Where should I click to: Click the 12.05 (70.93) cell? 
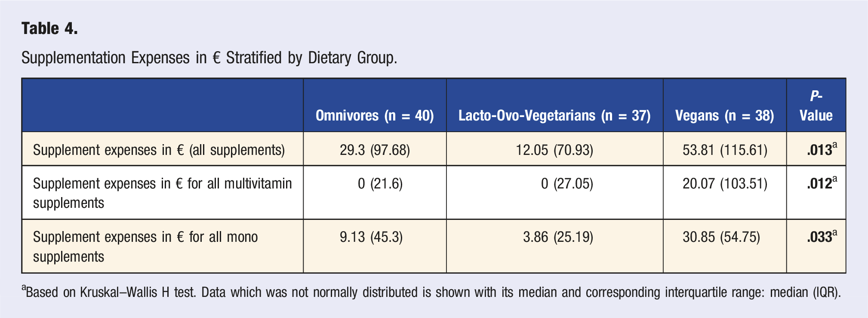click(x=554, y=150)
